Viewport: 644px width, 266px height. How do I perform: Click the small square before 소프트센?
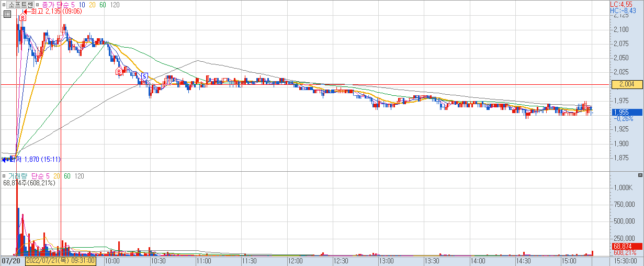click(4, 4)
